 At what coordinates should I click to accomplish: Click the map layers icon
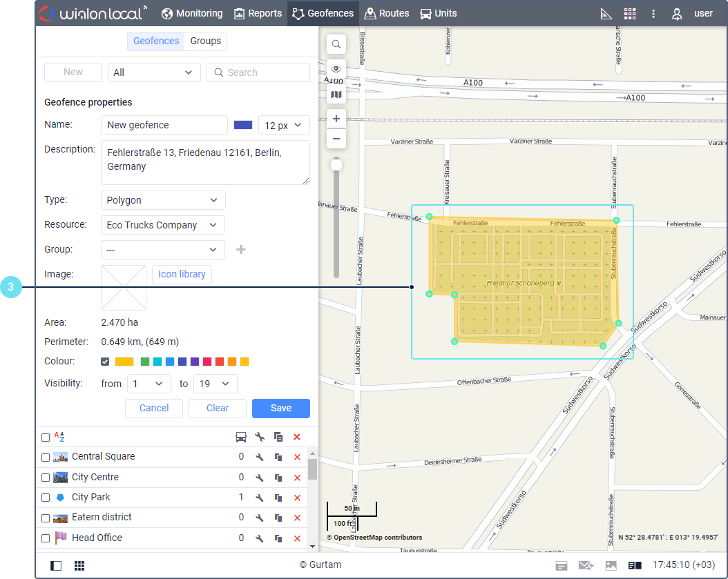click(x=336, y=95)
